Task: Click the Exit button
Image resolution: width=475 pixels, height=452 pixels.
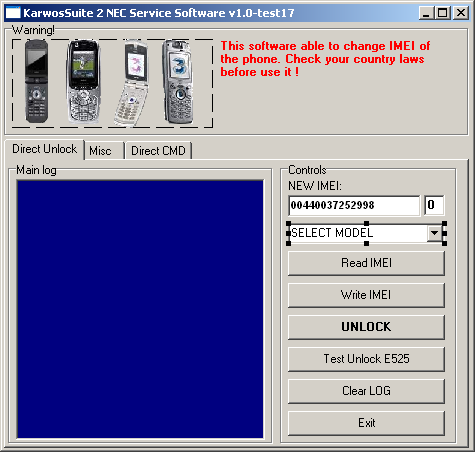Action: (366, 423)
